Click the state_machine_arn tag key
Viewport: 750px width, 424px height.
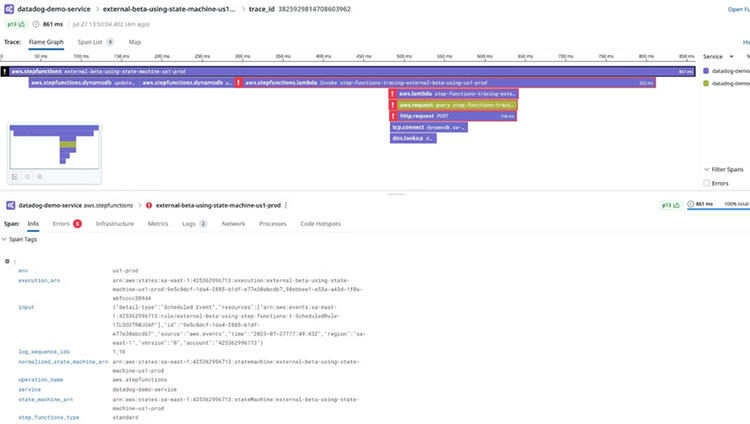coord(45,399)
